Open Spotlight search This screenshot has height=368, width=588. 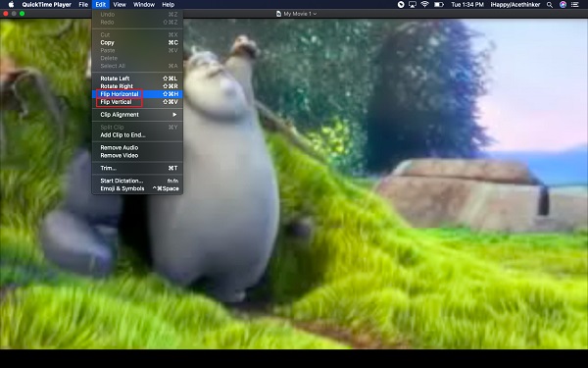(550, 5)
